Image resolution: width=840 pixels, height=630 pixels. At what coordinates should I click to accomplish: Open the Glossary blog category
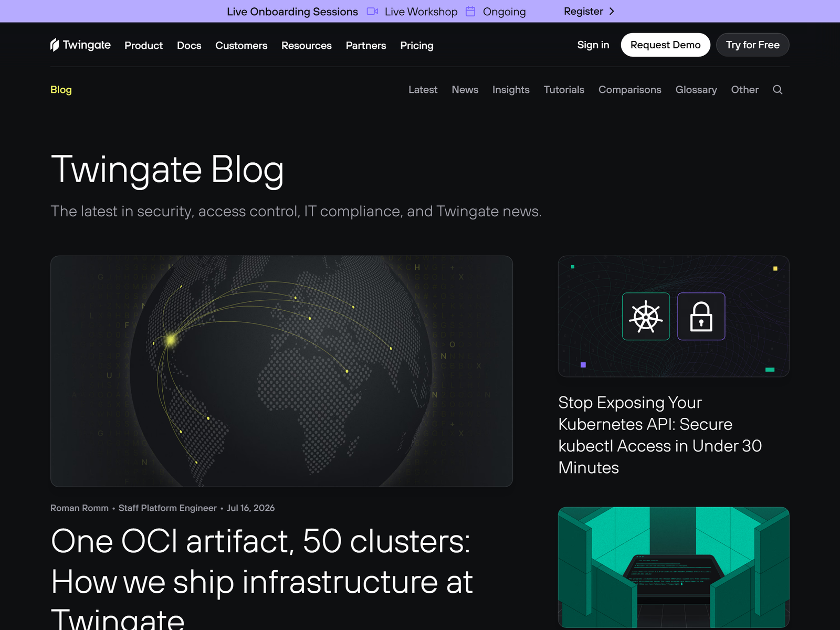tap(696, 90)
